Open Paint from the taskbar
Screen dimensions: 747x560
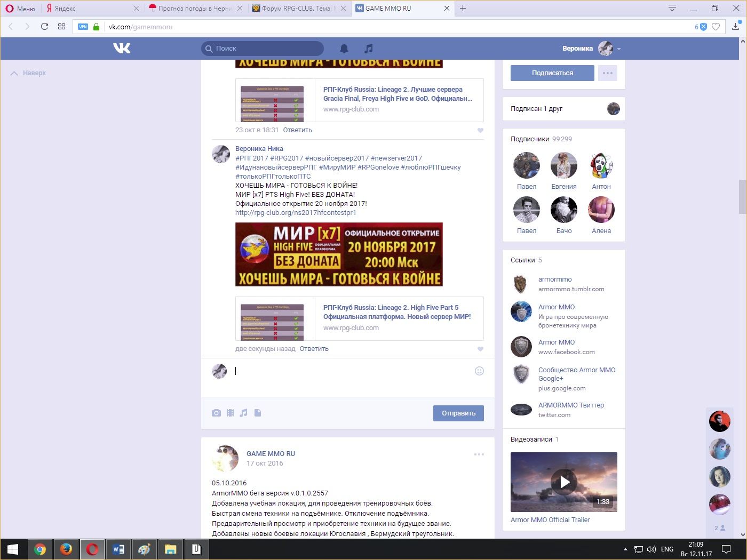[144, 549]
